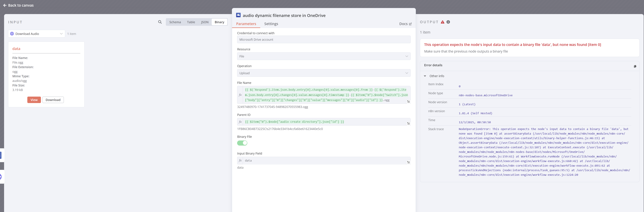
Task: Switch input view to Schema
Action: [x=175, y=22]
